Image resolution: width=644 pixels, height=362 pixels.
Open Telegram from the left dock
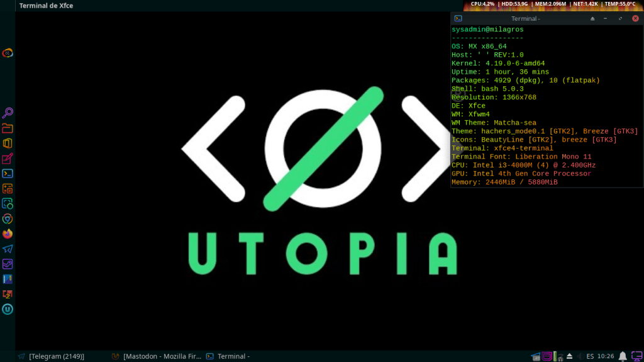click(8, 249)
